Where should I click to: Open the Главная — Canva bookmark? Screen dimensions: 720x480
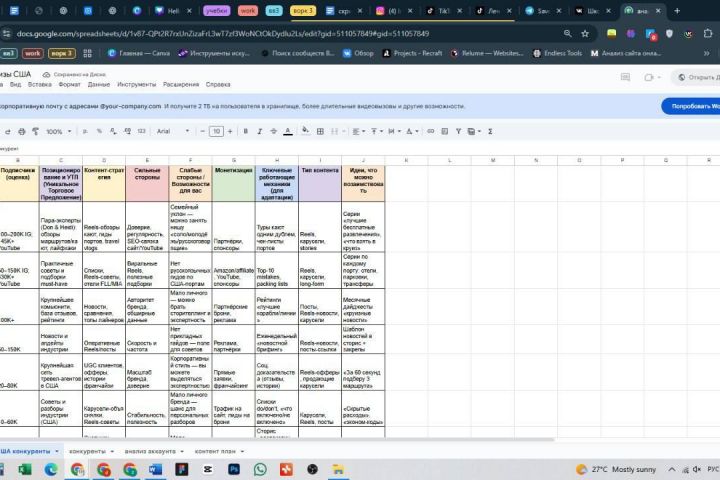pyautogui.click(x=139, y=53)
